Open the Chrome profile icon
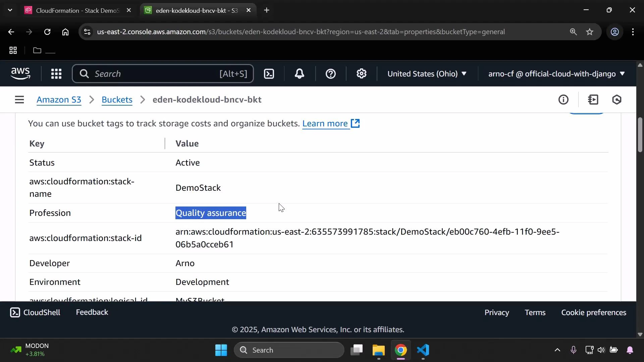This screenshot has width=644, height=362. click(x=615, y=32)
